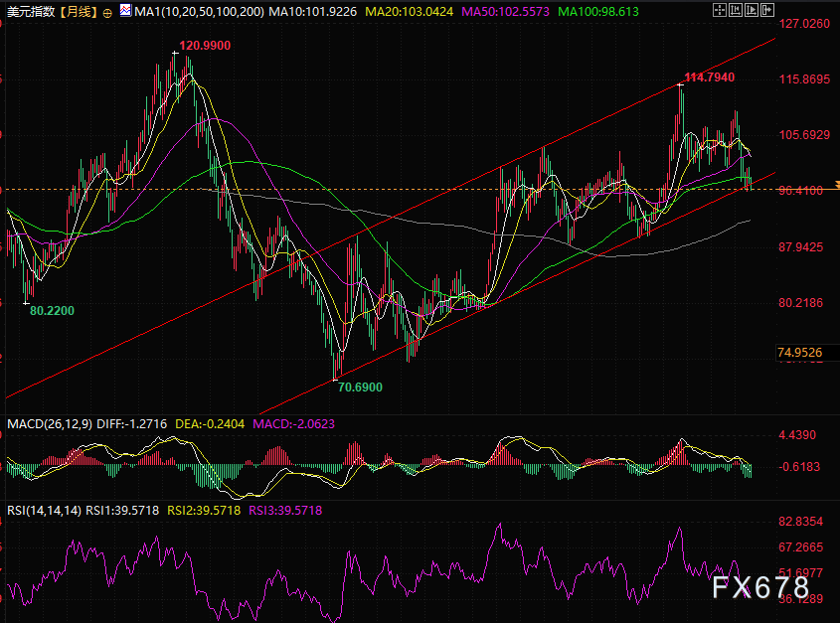Select the 月线 period label
Image resolution: width=840 pixels, height=623 pixels.
[x=79, y=12]
